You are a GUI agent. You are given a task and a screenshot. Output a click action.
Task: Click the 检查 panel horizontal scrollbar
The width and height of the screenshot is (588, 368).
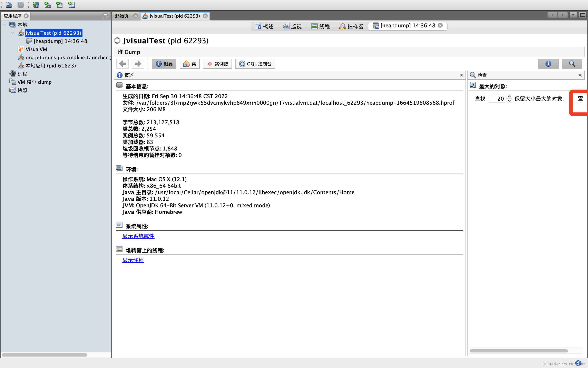tap(519, 351)
